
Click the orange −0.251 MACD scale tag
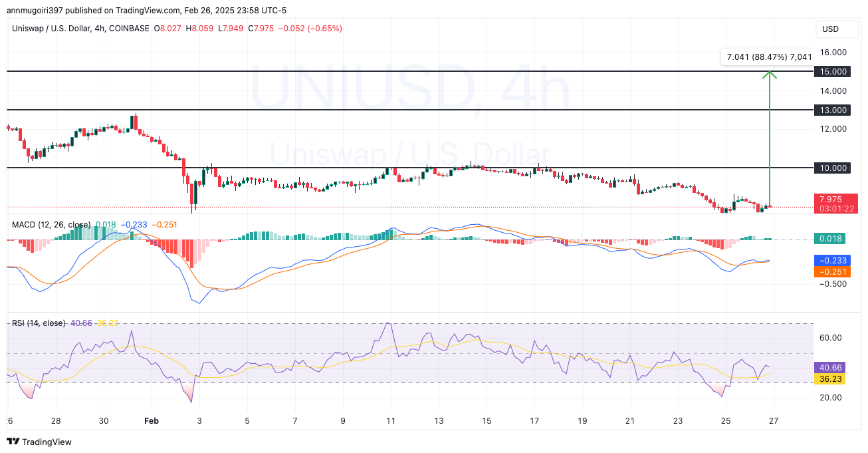833,271
